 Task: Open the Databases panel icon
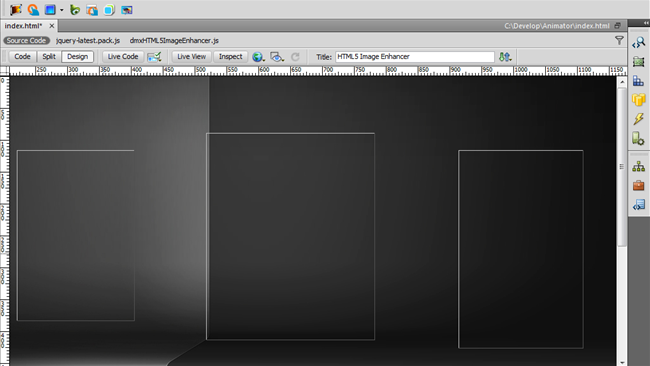(638, 100)
